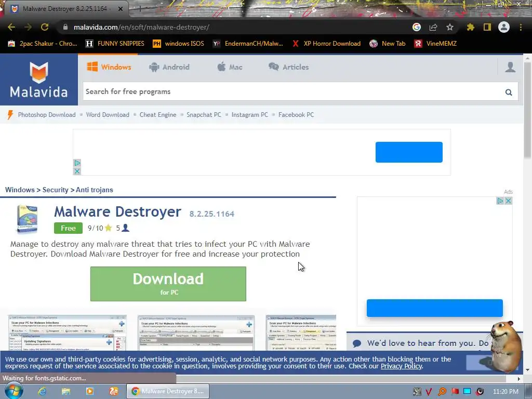Select the Android platform tab
Viewport: 532px width, 399px height.
tap(169, 67)
